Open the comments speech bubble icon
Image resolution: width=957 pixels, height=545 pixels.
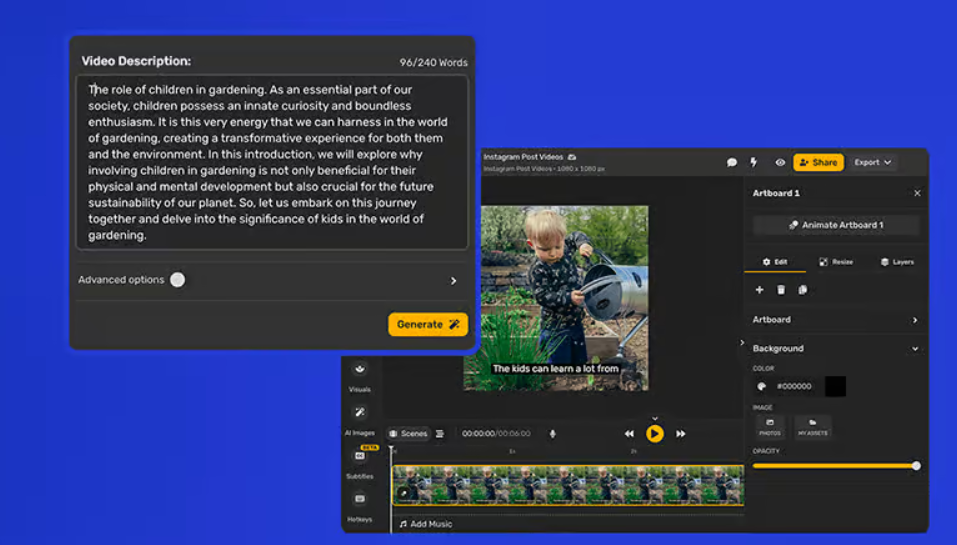pyautogui.click(x=732, y=163)
